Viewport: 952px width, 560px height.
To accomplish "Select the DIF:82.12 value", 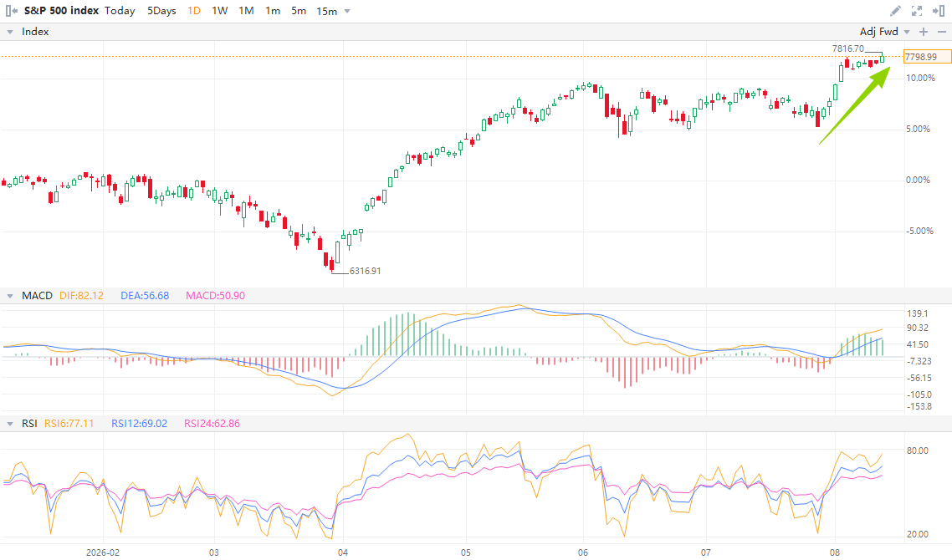I will 81,296.
